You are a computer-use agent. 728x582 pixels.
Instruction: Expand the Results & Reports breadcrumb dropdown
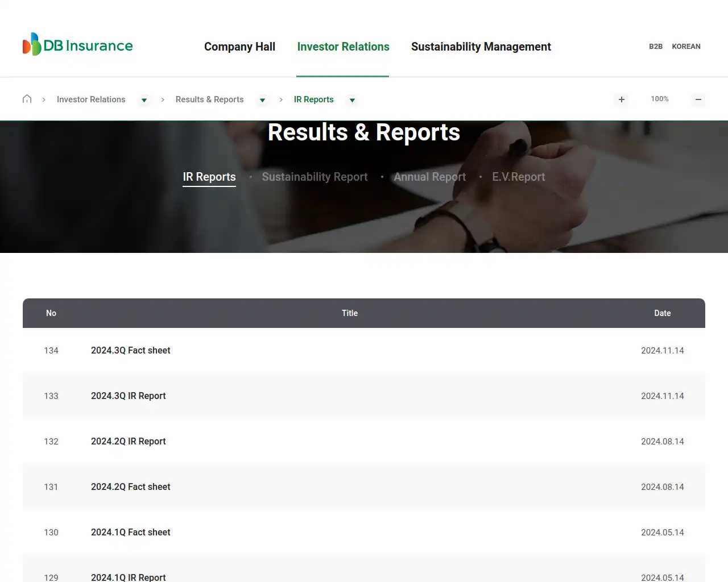262,100
